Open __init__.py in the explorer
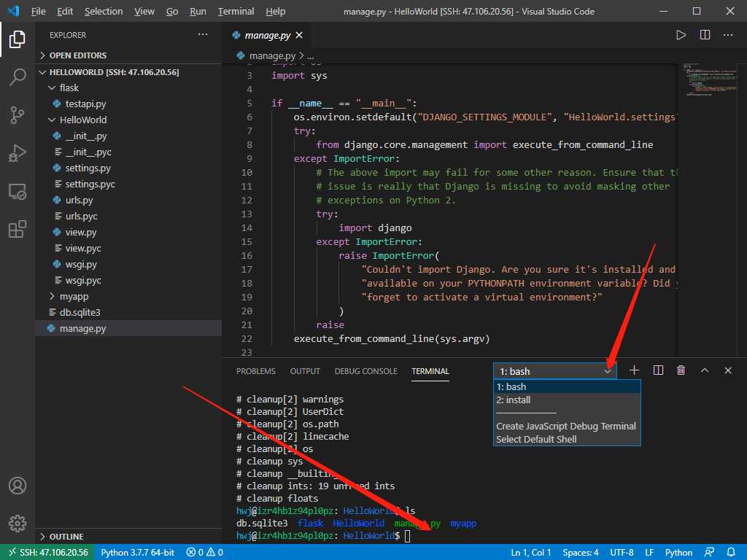This screenshot has height=560, width=747. pyautogui.click(x=86, y=136)
